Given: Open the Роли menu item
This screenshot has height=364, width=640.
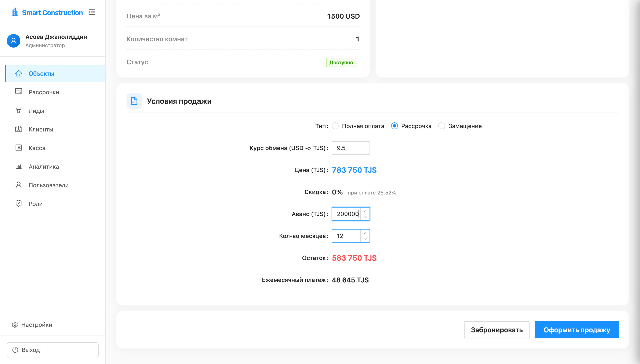Looking at the screenshot, I should pyautogui.click(x=55, y=204).
